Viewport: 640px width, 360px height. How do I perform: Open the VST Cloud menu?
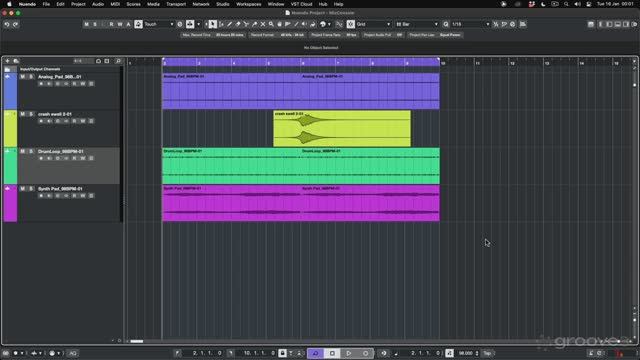[x=301, y=4]
